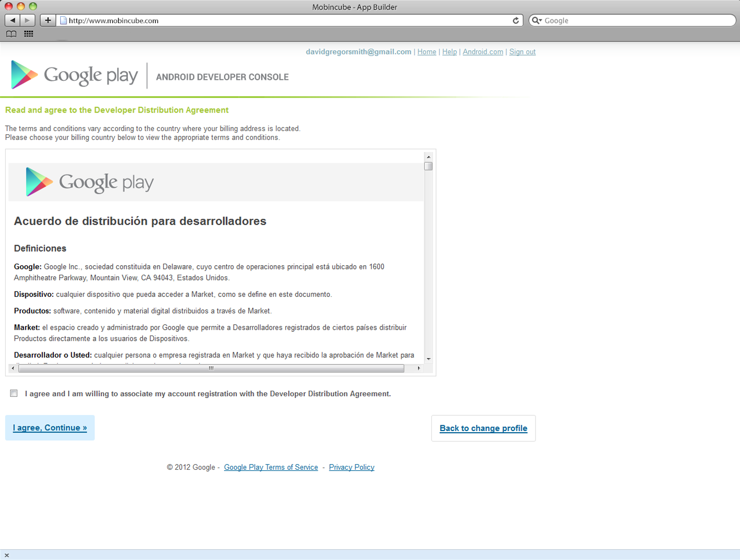Check the I agree Developer Distribution Agreement checkbox

click(14, 393)
